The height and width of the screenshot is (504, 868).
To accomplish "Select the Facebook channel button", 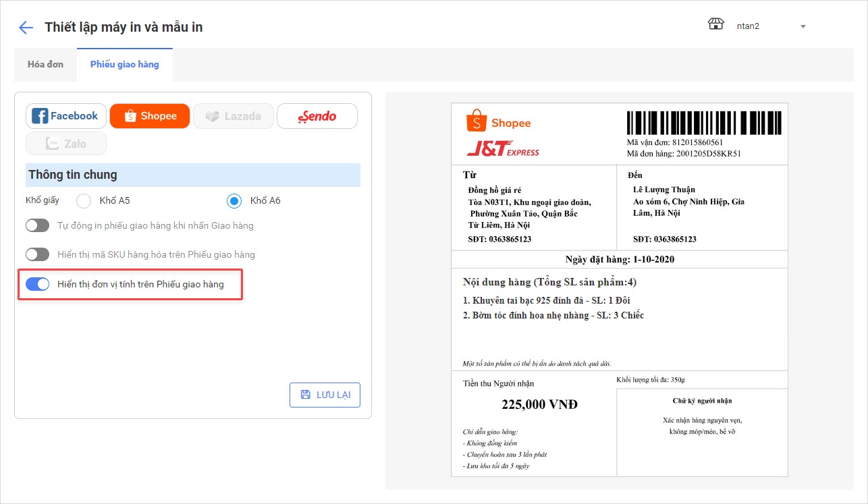I will (x=66, y=116).
